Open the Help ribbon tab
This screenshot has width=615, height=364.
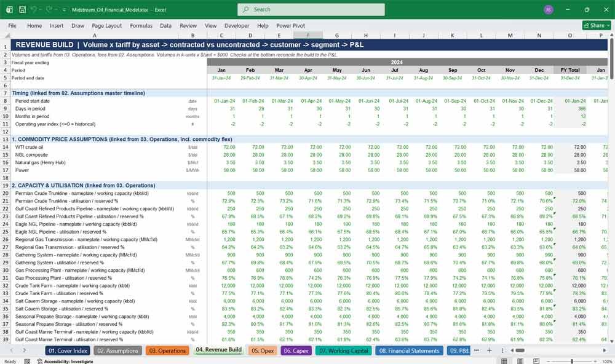tap(263, 25)
